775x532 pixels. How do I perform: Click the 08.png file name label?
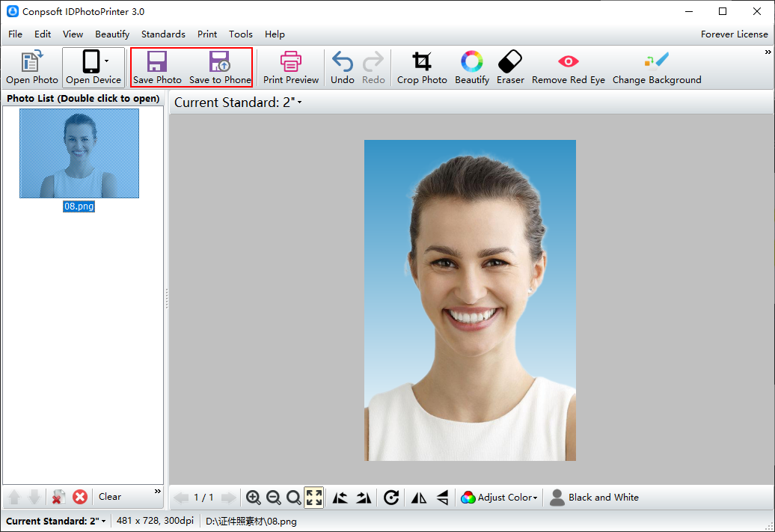79,207
